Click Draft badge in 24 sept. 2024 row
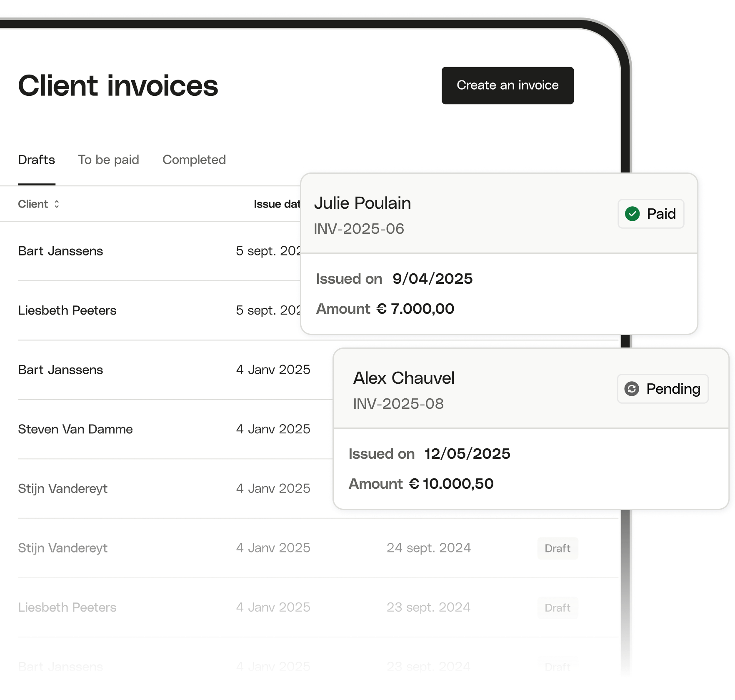Image resolution: width=735 pixels, height=700 pixels. 557,548
